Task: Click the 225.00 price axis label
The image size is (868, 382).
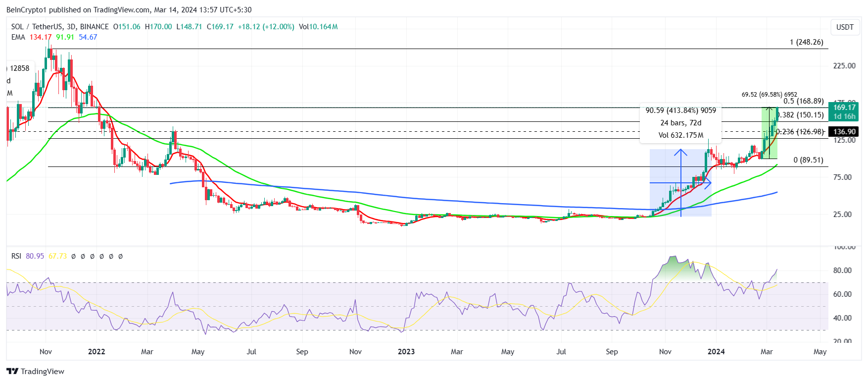Action: point(844,66)
